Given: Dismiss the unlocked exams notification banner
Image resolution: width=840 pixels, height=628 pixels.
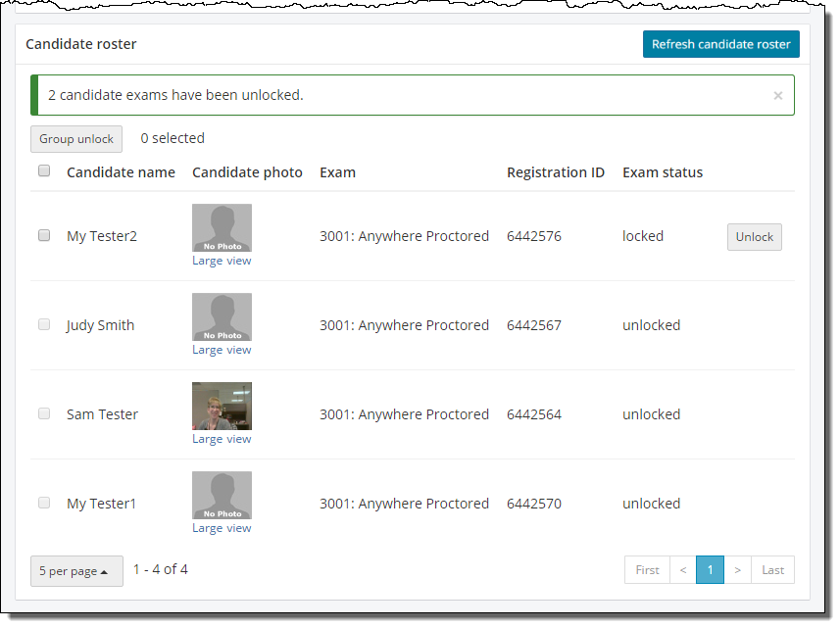Looking at the screenshot, I should 777,96.
